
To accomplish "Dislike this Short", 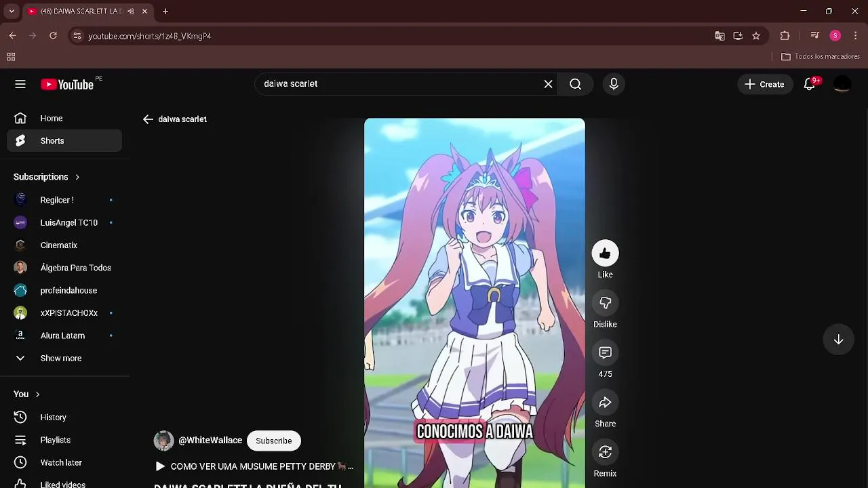I will pos(605,303).
